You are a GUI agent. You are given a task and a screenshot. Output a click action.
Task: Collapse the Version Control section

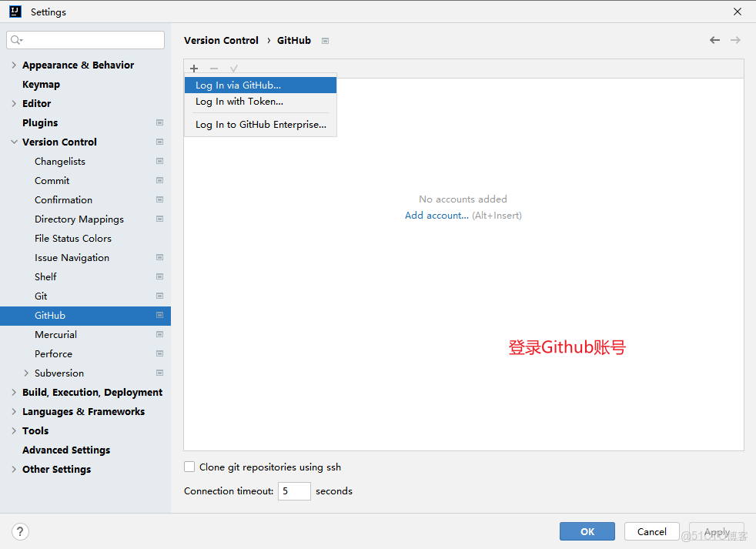[13, 142]
